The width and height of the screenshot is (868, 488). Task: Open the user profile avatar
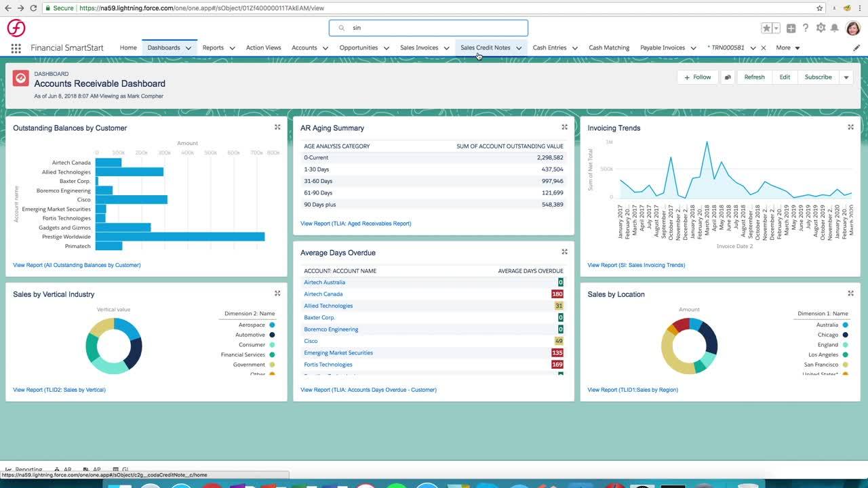tap(853, 28)
